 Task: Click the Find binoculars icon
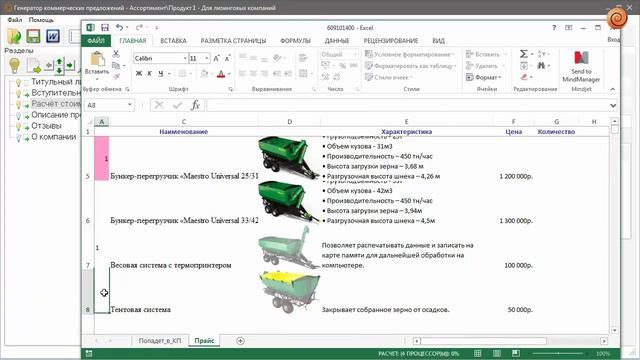pos(542,65)
